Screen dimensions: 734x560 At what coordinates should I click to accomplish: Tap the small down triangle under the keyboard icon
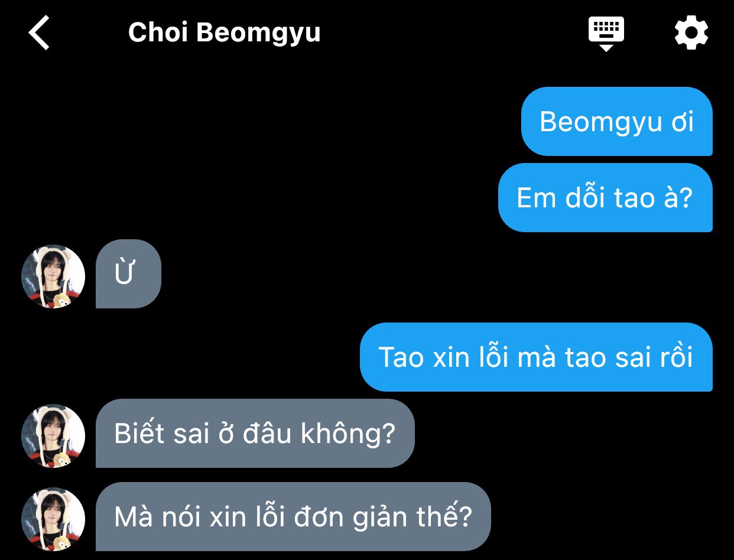tap(606, 48)
